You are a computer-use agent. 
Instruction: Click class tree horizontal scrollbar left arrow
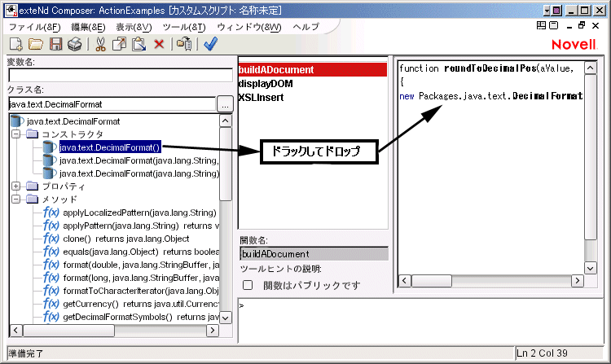(15, 331)
